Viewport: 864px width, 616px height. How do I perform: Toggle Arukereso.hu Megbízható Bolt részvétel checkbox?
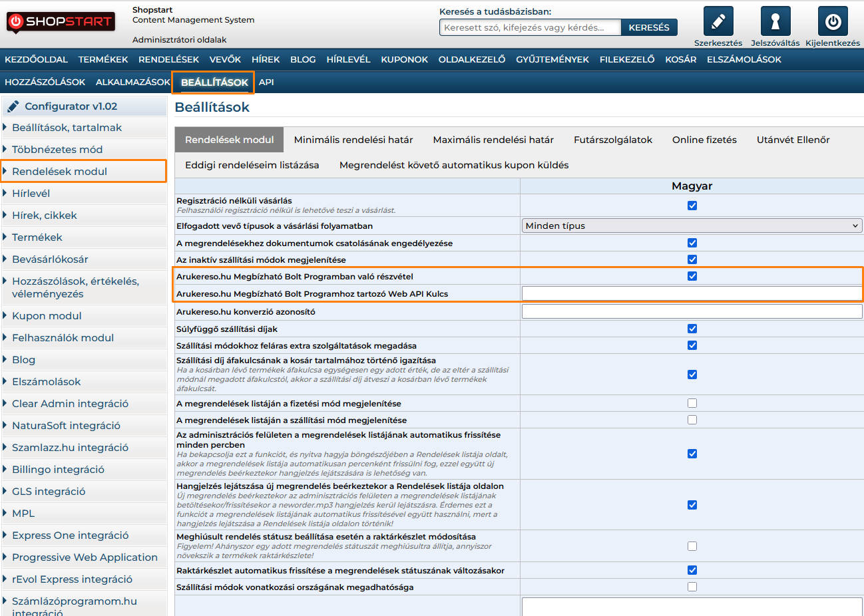pyautogui.click(x=692, y=276)
